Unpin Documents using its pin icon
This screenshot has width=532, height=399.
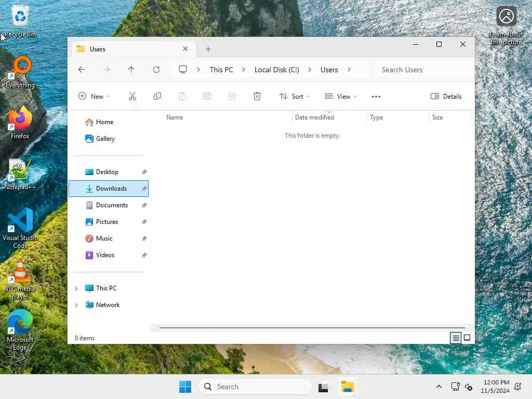pos(144,205)
